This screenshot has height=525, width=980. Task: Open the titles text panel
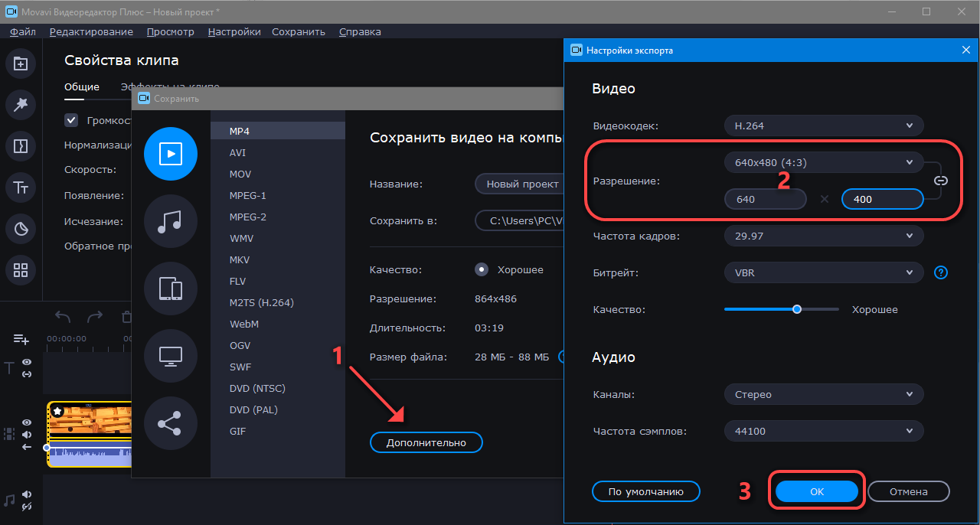21,187
